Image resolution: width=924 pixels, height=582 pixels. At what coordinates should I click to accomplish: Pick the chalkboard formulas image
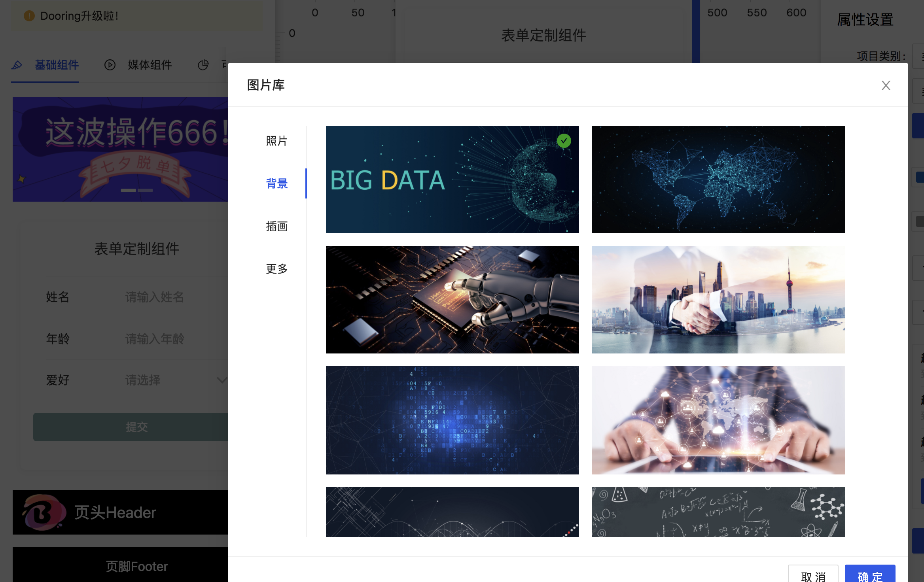(718, 512)
